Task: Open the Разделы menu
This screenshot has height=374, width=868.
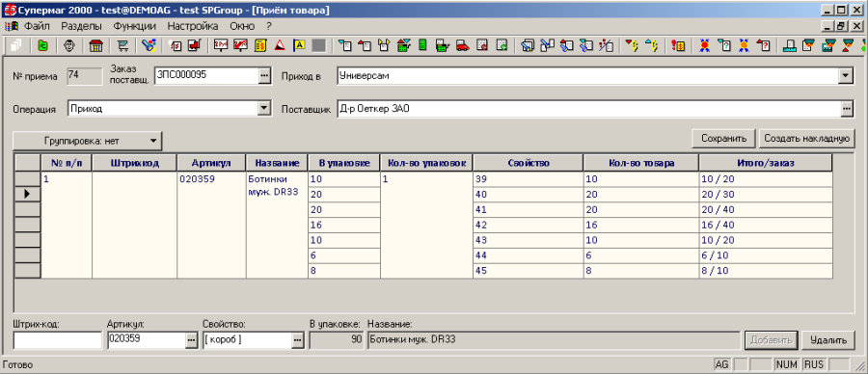Action: (x=81, y=26)
